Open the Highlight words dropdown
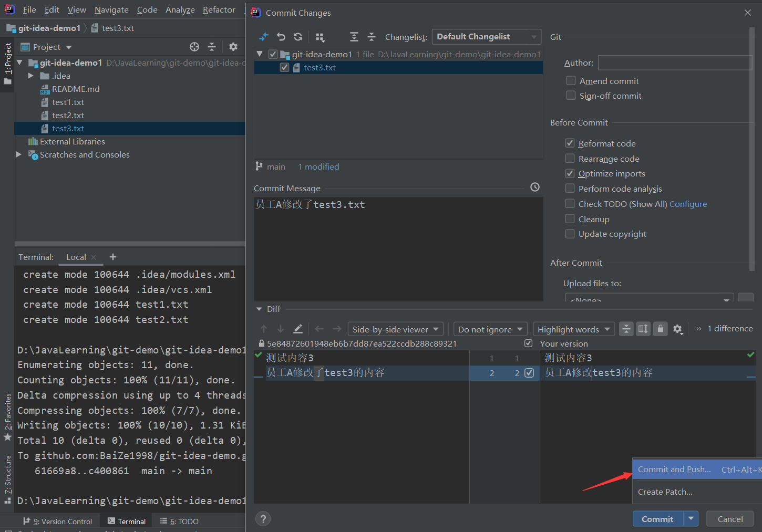 573,329
